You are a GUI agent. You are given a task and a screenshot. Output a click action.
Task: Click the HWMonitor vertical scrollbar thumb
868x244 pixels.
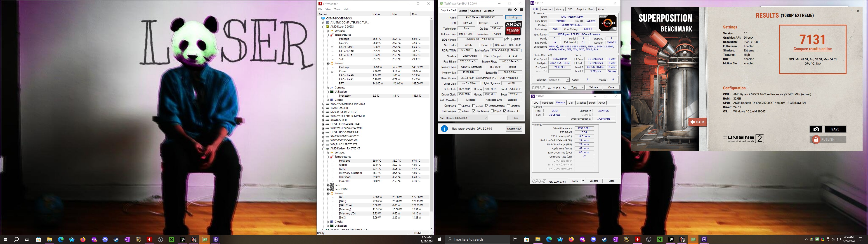[431, 116]
